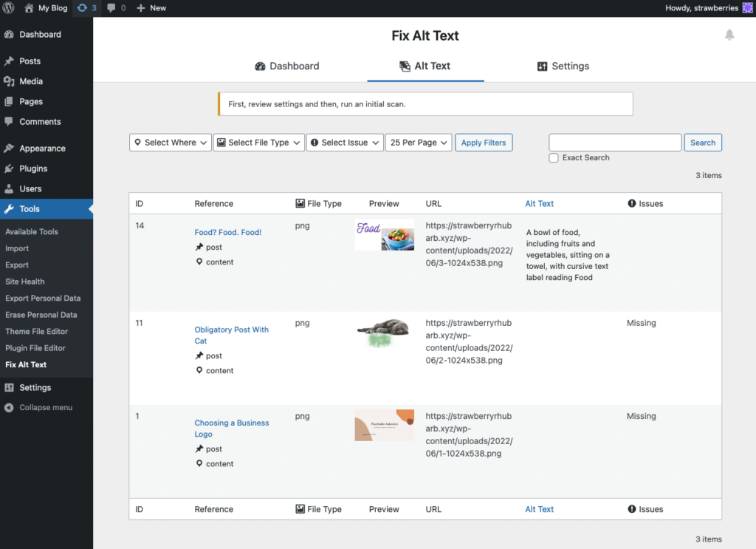Open the Select File Type dropdown
Screen dimensions: 756x549
pos(258,143)
